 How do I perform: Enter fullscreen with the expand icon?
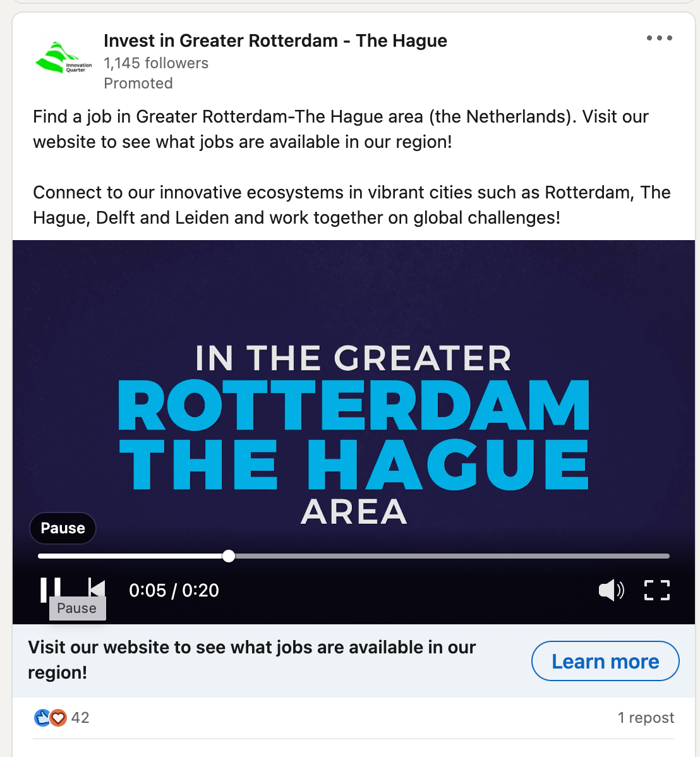click(657, 590)
